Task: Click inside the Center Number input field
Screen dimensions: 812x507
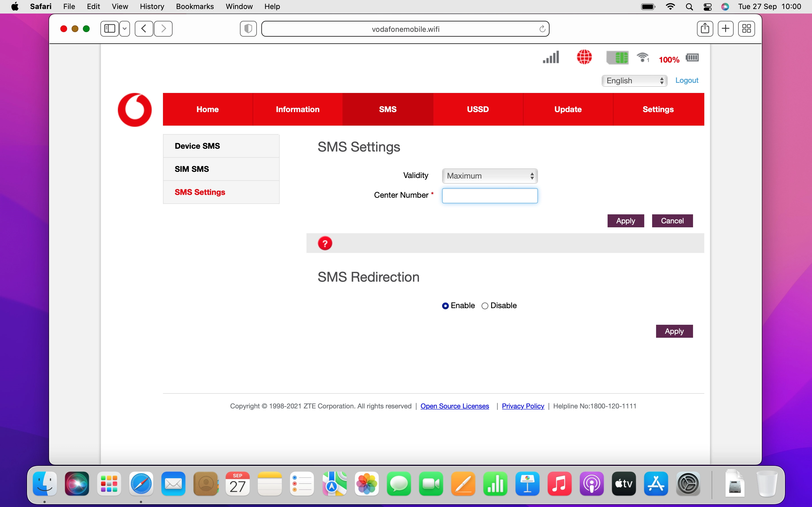Action: point(489,195)
